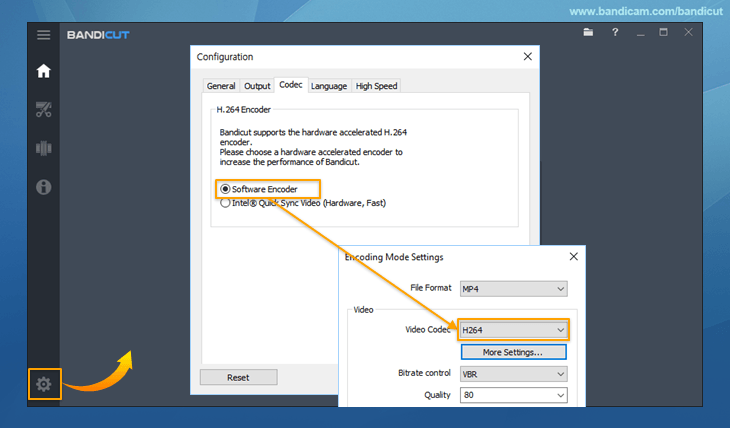The width and height of the screenshot is (730, 428).
Task: Click the 'File Format' label
Action: click(x=431, y=288)
